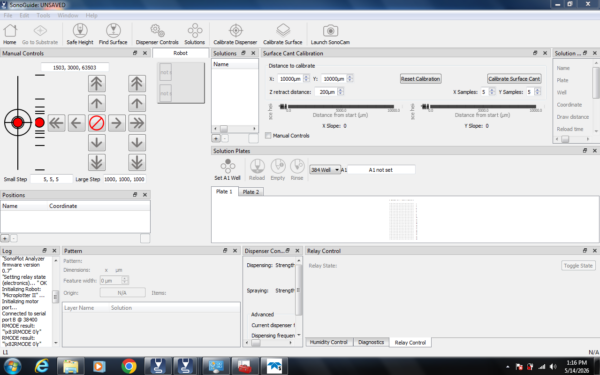Open the 384 Well plate dropdown
600x375 pixels.
324,170
